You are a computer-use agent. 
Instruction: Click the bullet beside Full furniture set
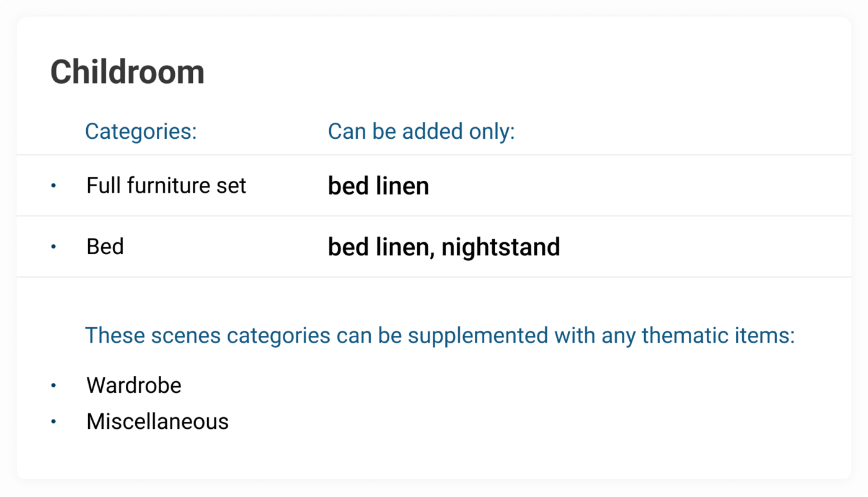coord(53,185)
